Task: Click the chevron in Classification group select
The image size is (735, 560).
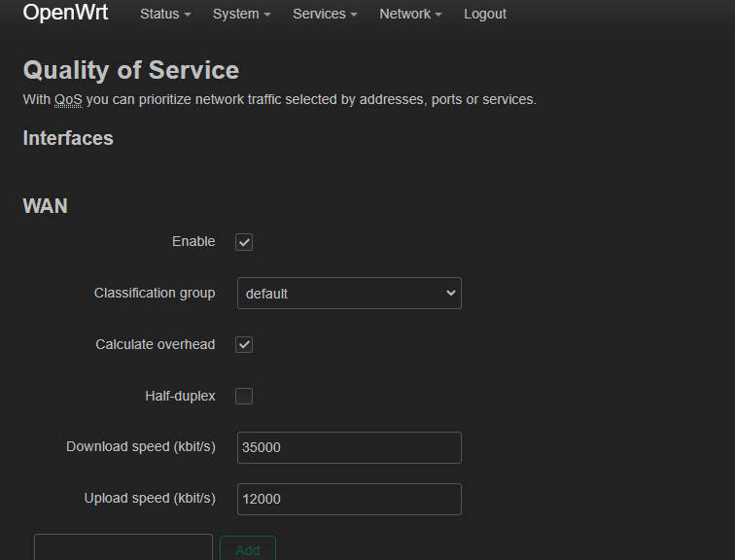Action: pos(451,293)
